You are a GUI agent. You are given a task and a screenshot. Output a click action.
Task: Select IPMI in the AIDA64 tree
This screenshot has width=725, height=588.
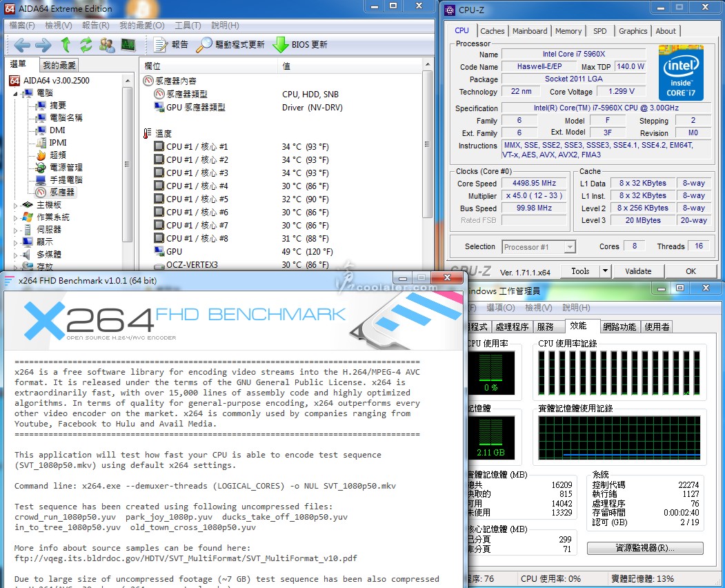coord(52,142)
